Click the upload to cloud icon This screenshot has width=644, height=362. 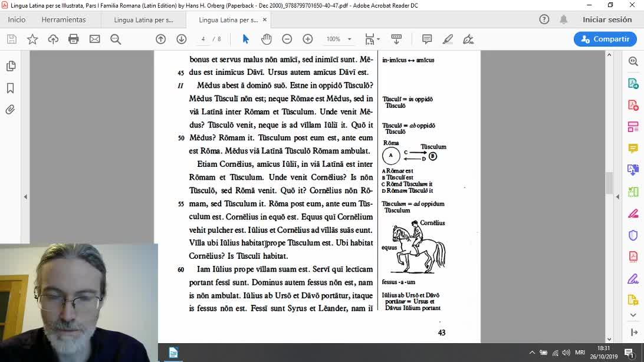click(53, 39)
